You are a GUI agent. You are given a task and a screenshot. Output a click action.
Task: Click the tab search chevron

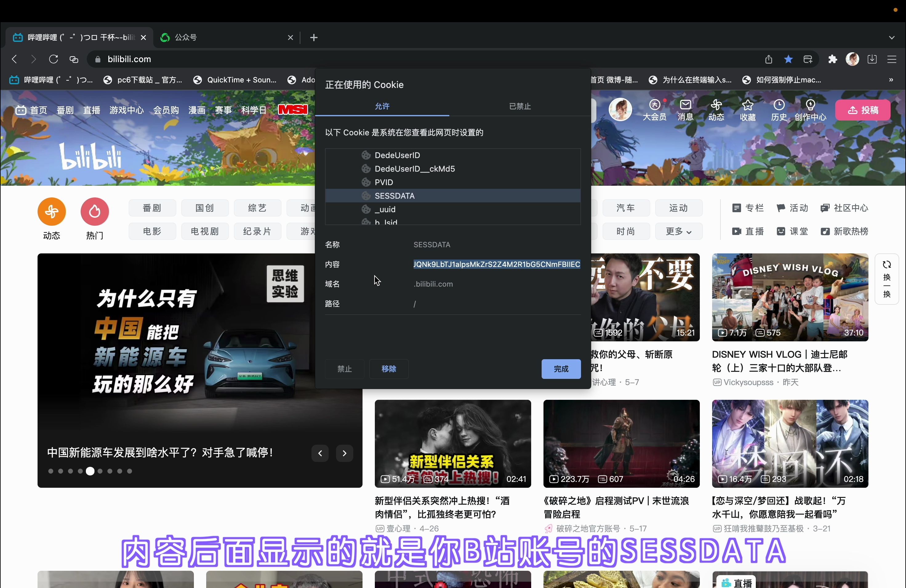pos(892,38)
